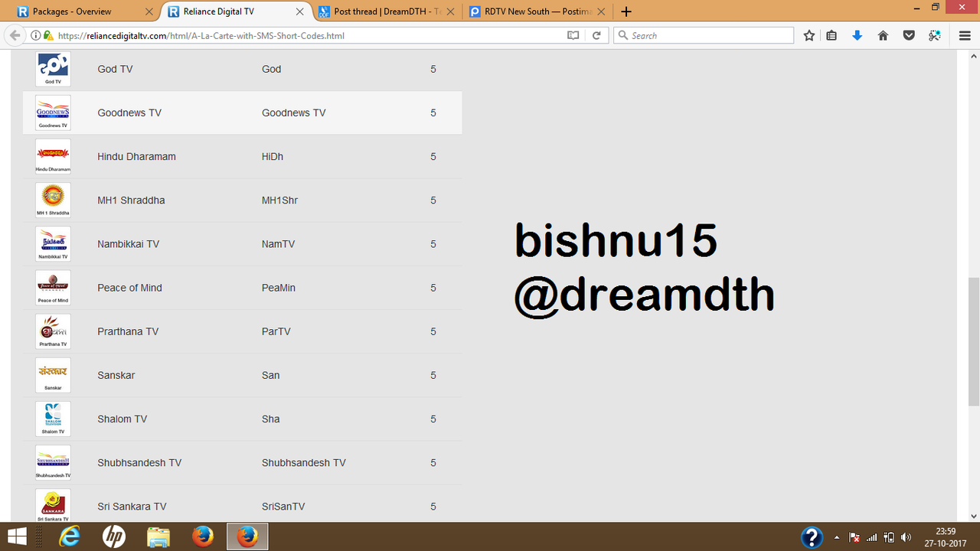This screenshot has width=980, height=551.
Task: Click the 'HiDh' SMS short code
Action: tap(273, 156)
